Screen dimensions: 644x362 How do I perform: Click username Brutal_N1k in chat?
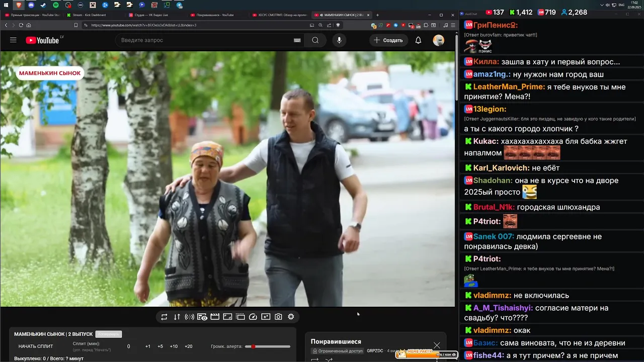[494, 207]
